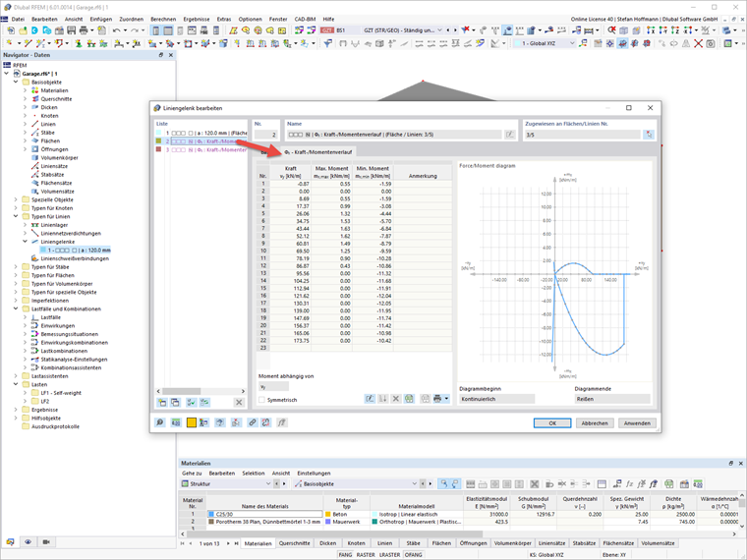The width and height of the screenshot is (747, 560).
Task: Click the new model icon in toolbar
Action: 11,30
